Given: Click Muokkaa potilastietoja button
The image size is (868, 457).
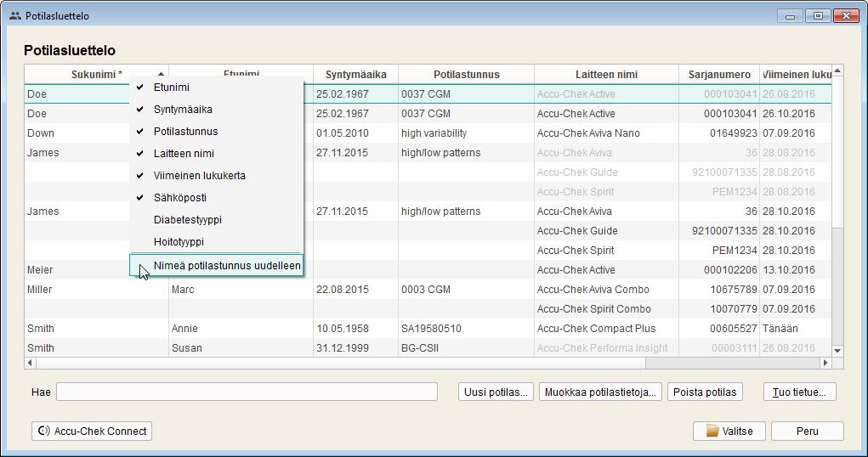Looking at the screenshot, I should pos(600,392).
